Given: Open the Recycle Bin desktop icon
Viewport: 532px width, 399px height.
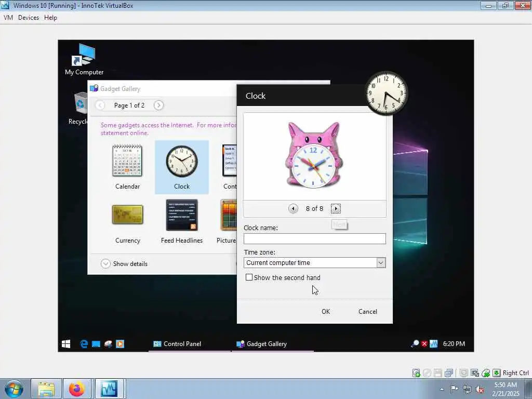Looking at the screenshot, I should pyautogui.click(x=79, y=109).
